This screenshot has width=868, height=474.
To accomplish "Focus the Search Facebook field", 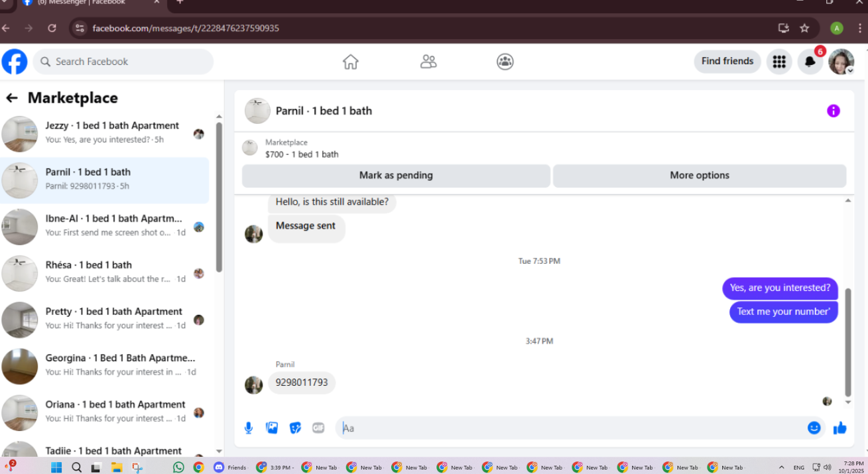I will pyautogui.click(x=123, y=62).
